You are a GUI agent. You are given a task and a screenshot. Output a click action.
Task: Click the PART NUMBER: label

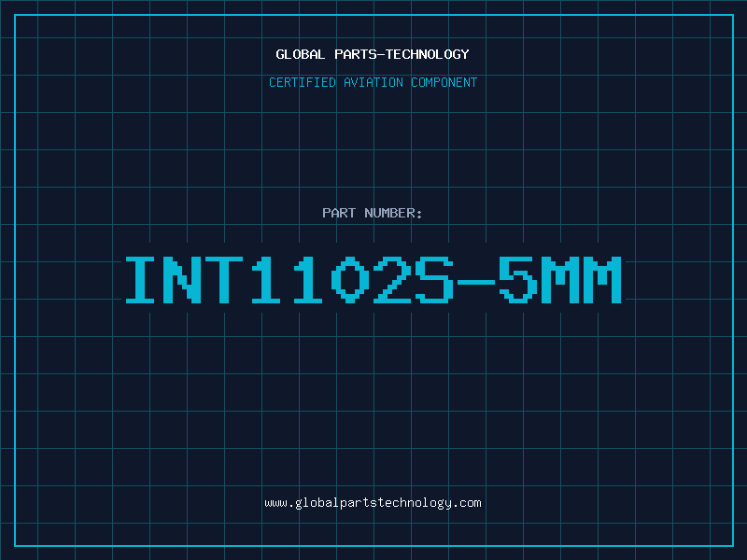[x=372, y=213]
